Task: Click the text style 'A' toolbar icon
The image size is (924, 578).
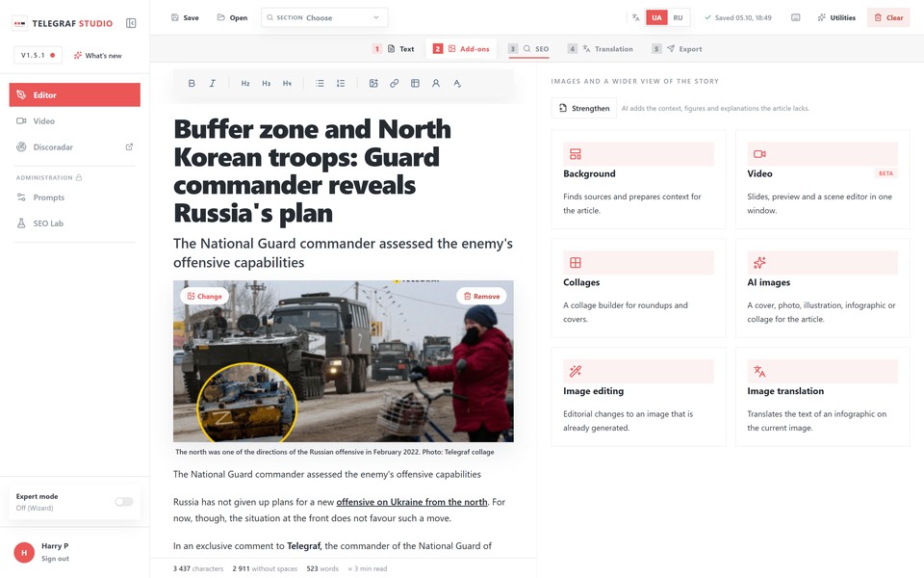Action: click(x=456, y=83)
